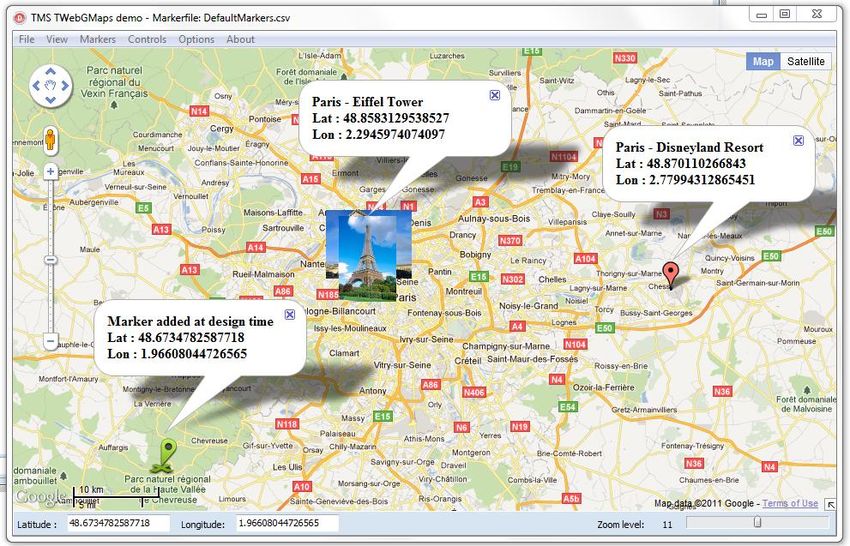Pan map left with arrow
The width and height of the screenshot is (850, 546).
36,86
